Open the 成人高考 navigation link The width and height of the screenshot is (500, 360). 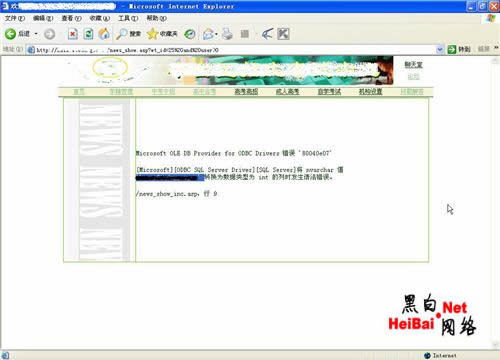tap(287, 91)
